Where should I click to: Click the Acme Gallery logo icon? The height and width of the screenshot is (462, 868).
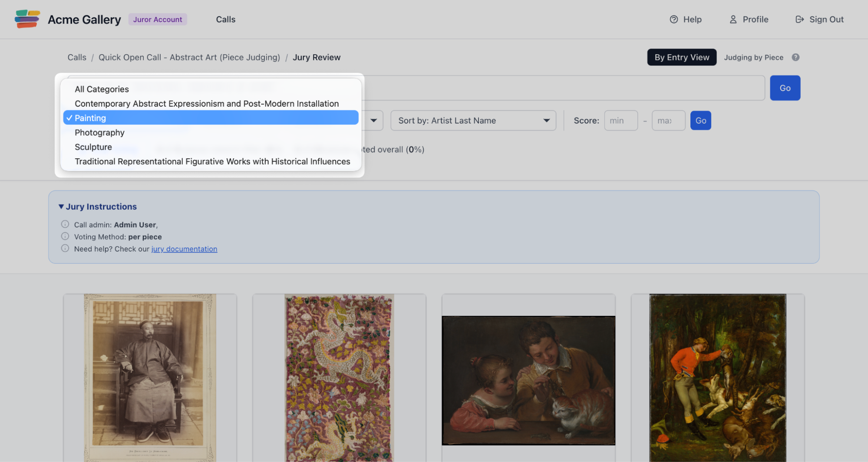(27, 19)
